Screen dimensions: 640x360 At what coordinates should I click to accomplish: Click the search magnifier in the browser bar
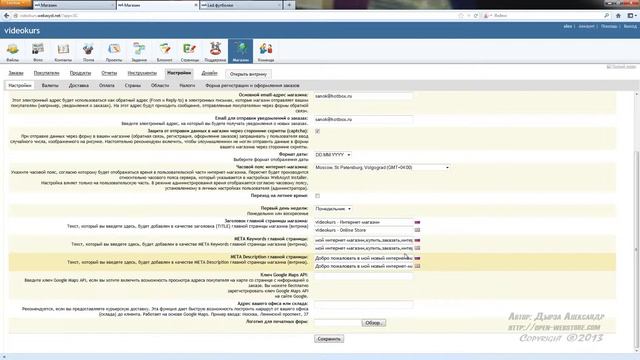pos(607,16)
